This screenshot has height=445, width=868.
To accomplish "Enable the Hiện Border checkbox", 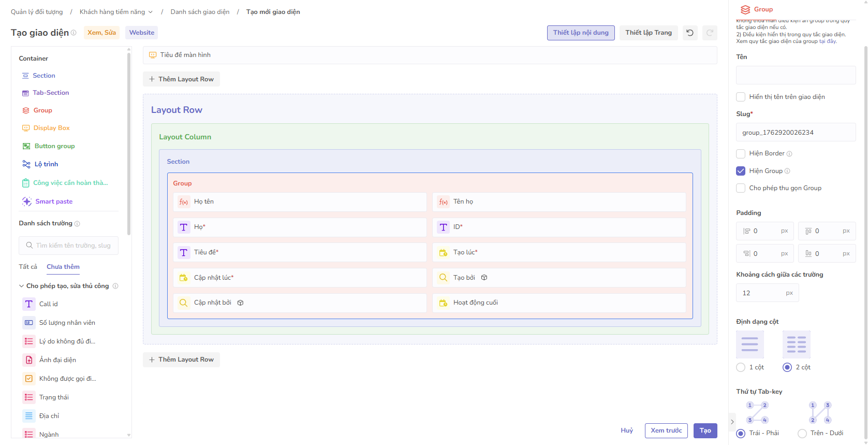I will (x=741, y=154).
